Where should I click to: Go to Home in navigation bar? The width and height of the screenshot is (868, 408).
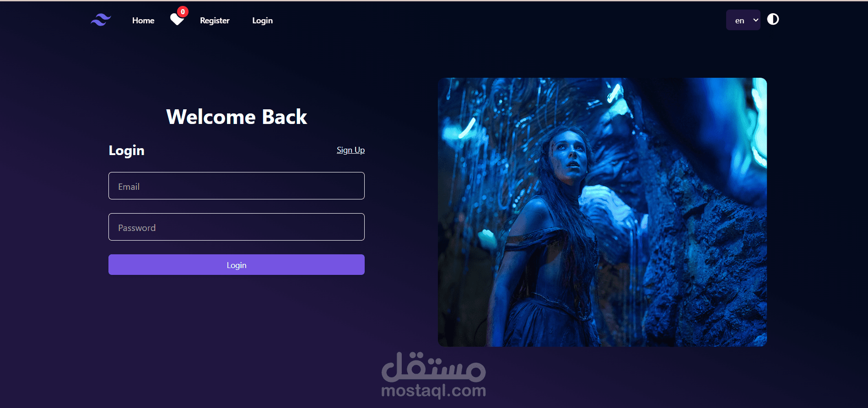(143, 21)
